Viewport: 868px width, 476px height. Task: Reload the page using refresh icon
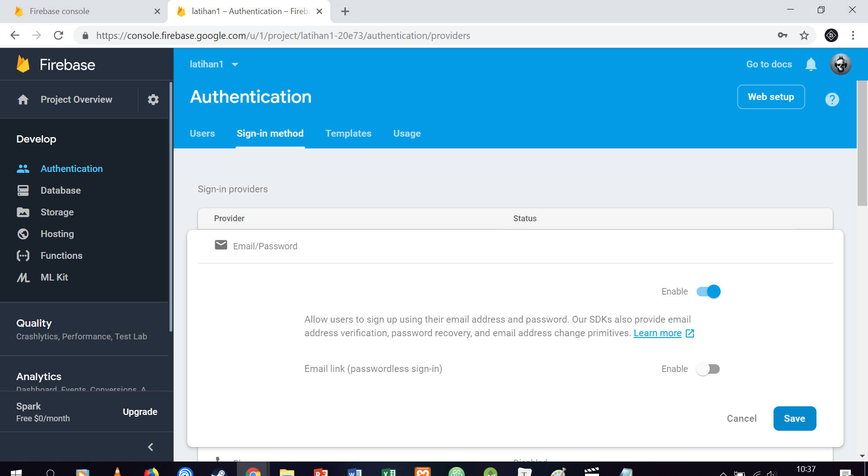(x=58, y=35)
